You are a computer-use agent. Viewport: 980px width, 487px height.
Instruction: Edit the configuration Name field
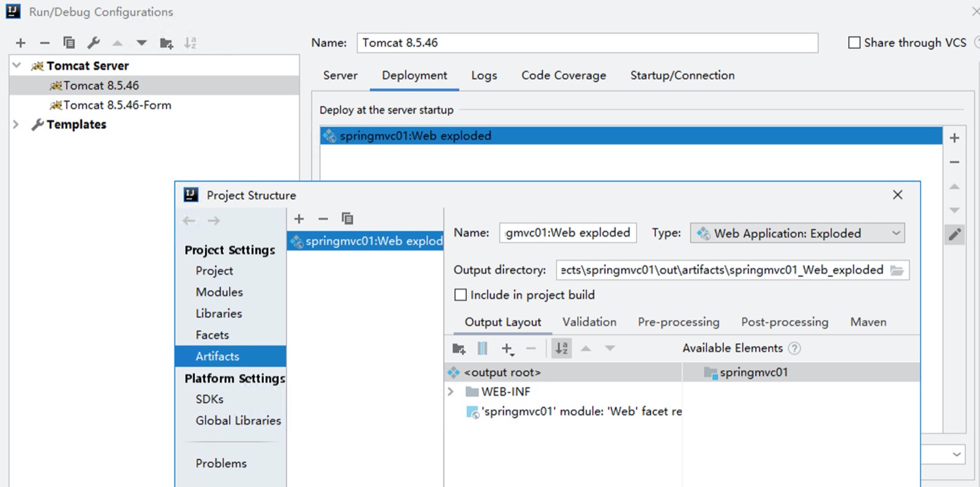point(587,43)
